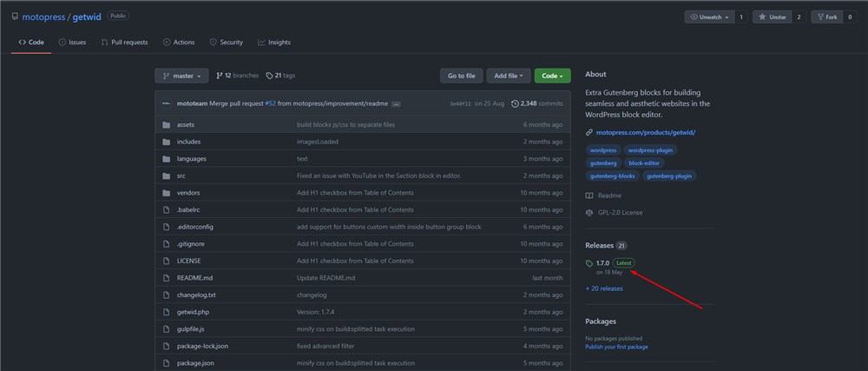Click the folder icon for vendors
Screen dimensions: 868x371
click(x=166, y=193)
